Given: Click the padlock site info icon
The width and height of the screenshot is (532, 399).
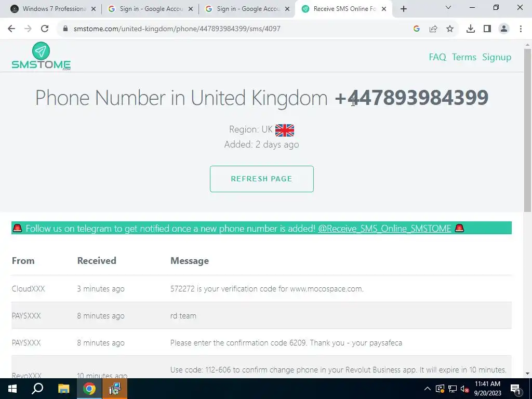Looking at the screenshot, I should (65, 29).
